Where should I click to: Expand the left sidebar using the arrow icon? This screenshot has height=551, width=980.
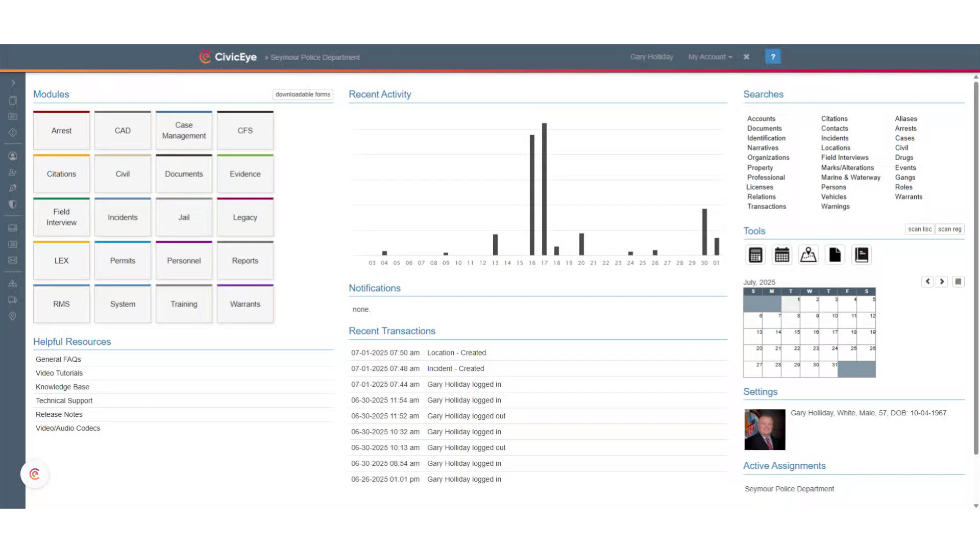pos(13,83)
